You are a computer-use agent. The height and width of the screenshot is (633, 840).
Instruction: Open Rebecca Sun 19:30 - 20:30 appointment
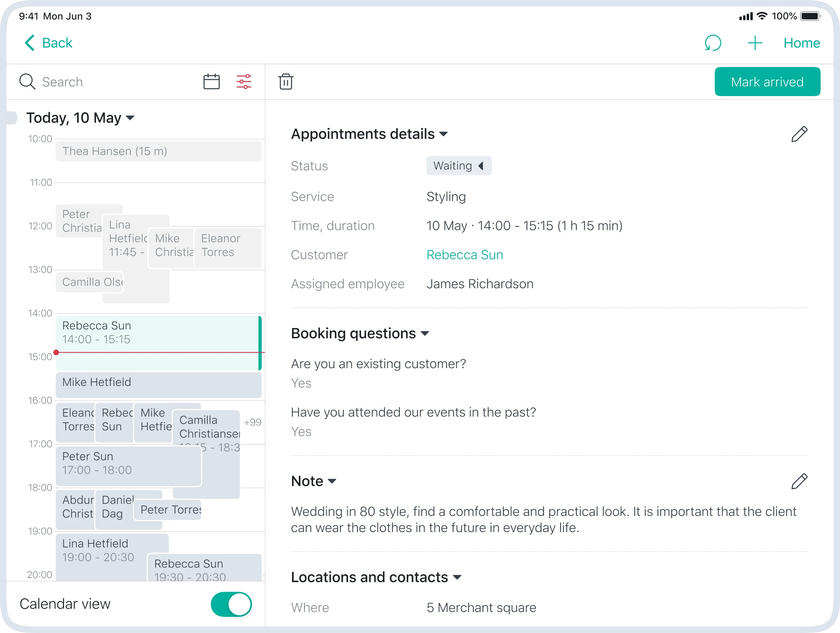(204, 568)
